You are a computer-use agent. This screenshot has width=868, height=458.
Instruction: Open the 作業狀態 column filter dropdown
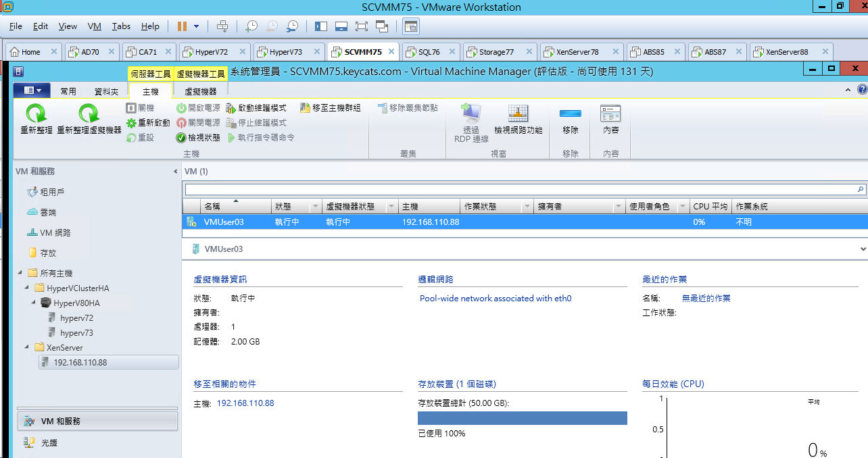527,207
